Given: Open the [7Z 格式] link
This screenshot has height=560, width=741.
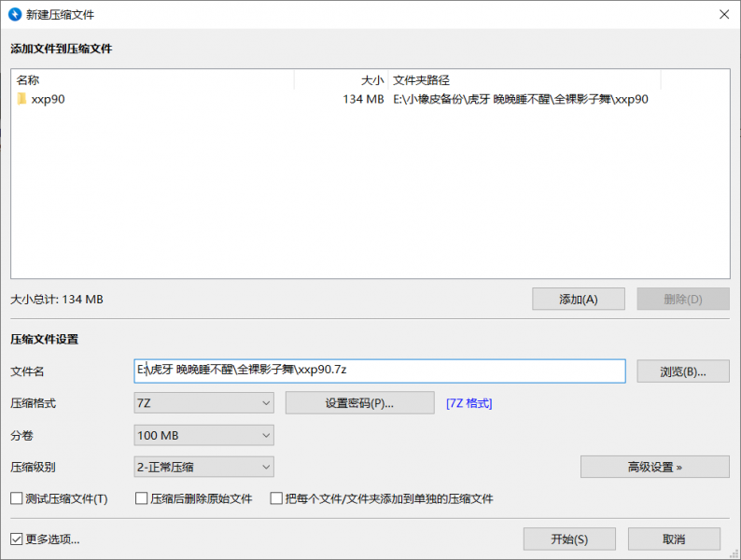Looking at the screenshot, I should pos(468,403).
